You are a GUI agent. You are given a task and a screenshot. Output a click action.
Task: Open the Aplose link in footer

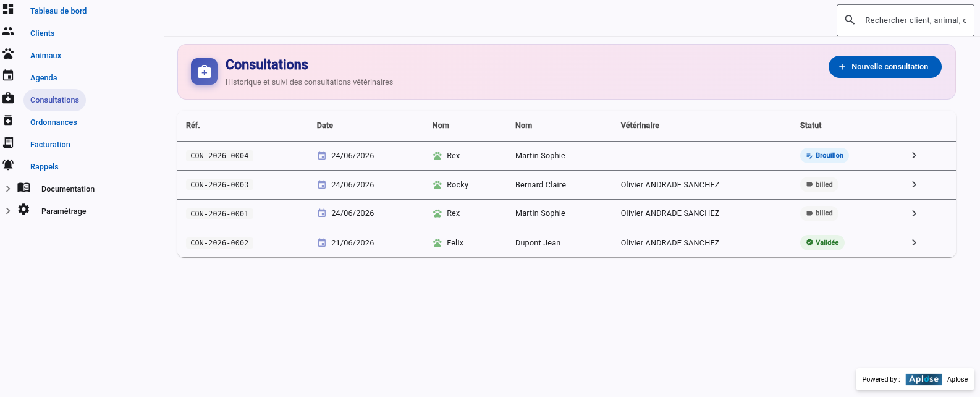click(957, 380)
